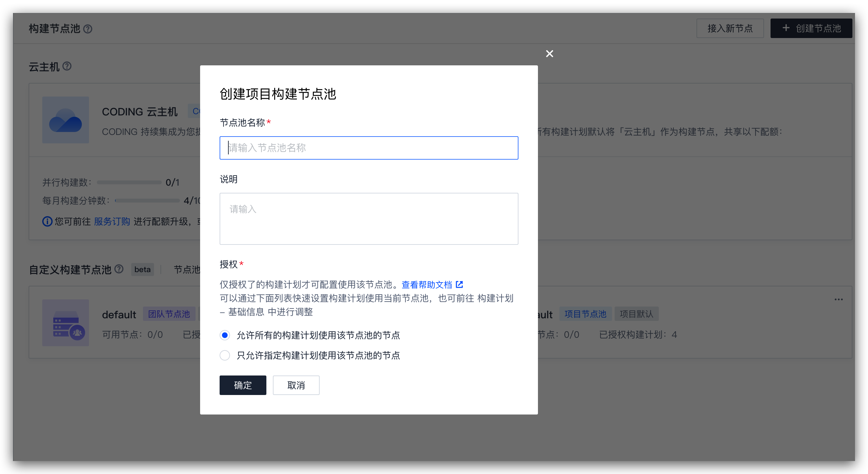Click help icon next to 构建节点池 title
Screen dimensions: 868x474
[x=88, y=29]
